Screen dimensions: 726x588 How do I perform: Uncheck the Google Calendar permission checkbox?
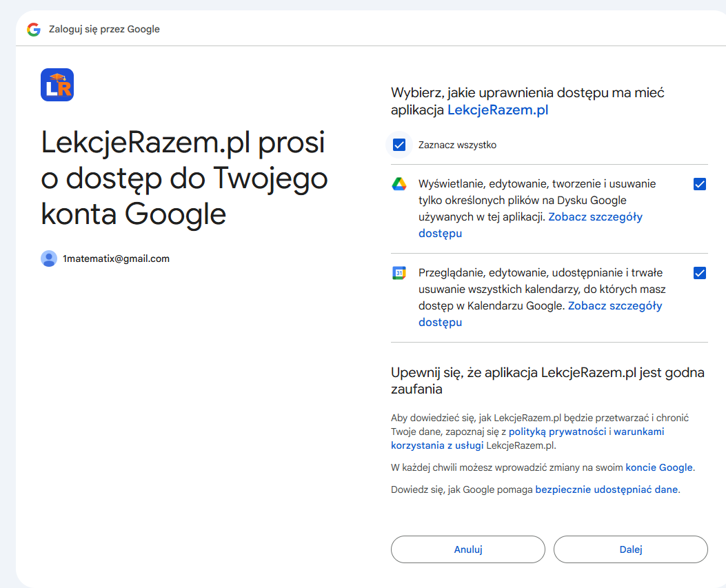pyautogui.click(x=700, y=273)
